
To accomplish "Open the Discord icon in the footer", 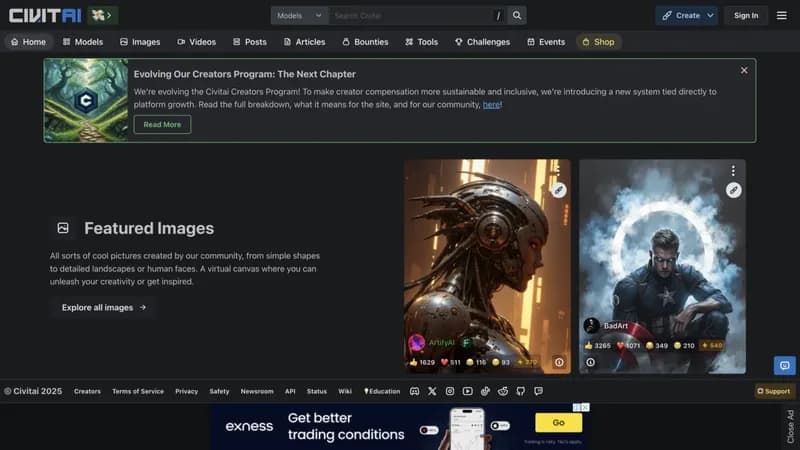I will pos(414,391).
